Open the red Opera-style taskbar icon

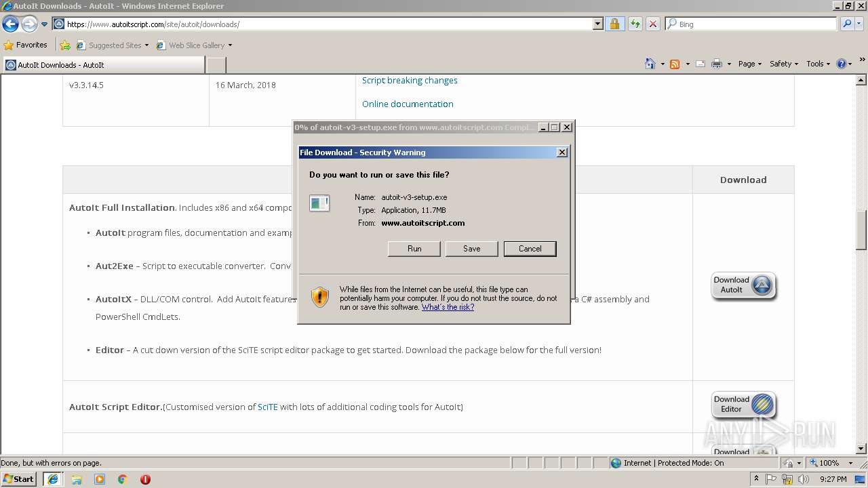(145, 479)
